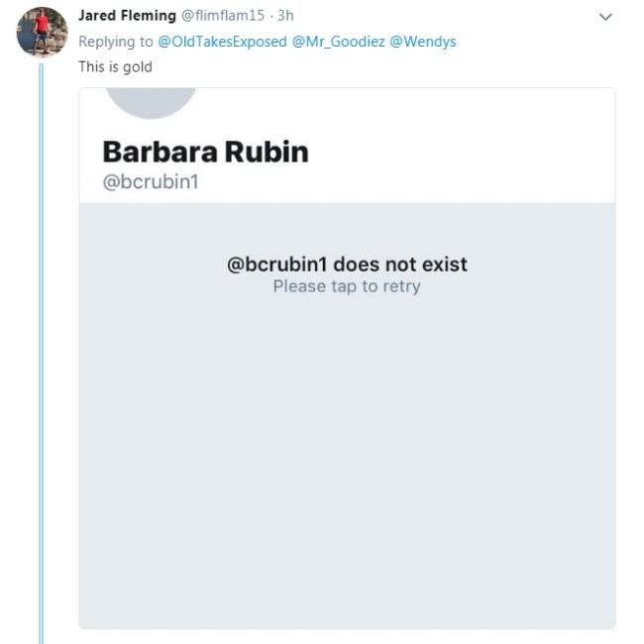Open the @OldTakesExposed mention link
Screen dimensions: 644x644
[222, 42]
